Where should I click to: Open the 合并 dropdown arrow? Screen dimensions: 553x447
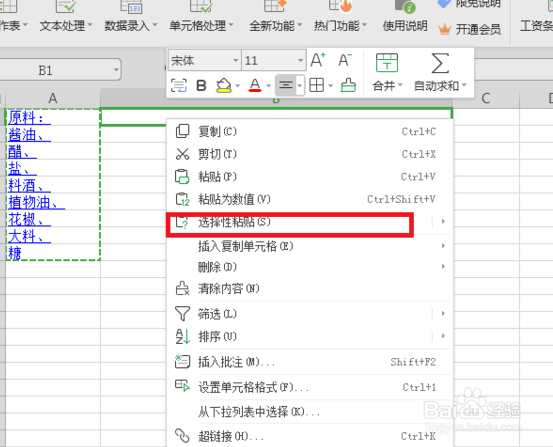tap(400, 85)
